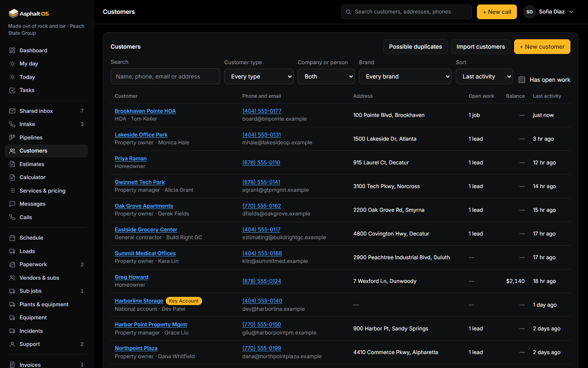This screenshot has width=588, height=368.
Task: Click the Dashboard grid icon in sidebar
Action: pyautogui.click(x=12, y=50)
